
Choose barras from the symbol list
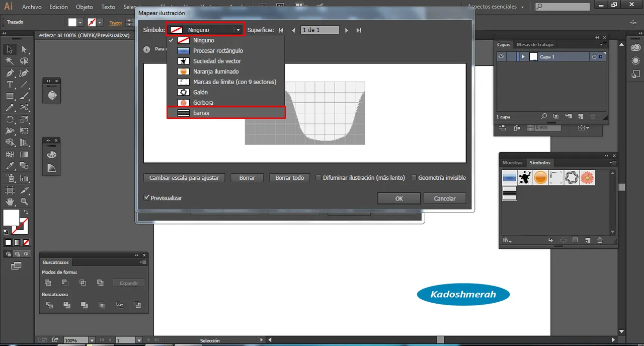pyautogui.click(x=226, y=113)
